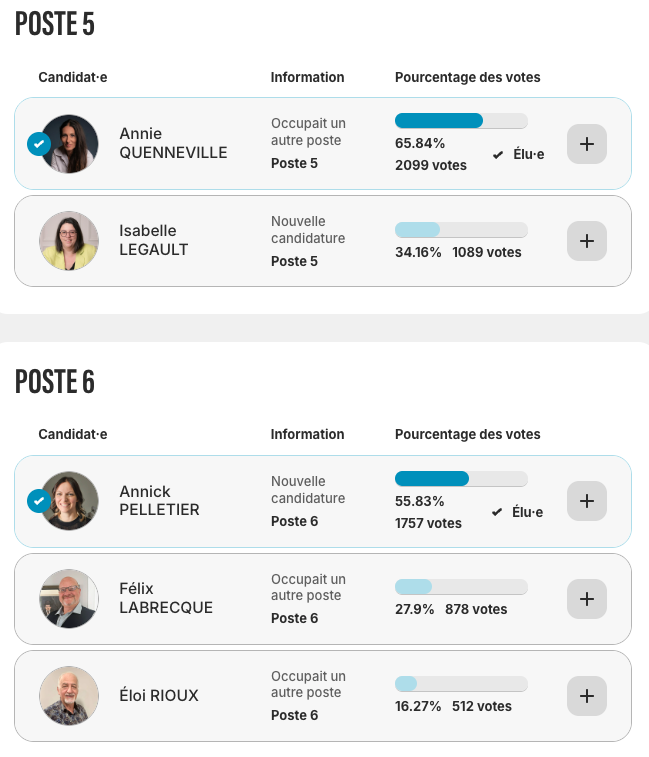Image resolution: width=649 pixels, height=757 pixels.
Task: Click Isabelle Legault's profile photo
Action: (69, 241)
